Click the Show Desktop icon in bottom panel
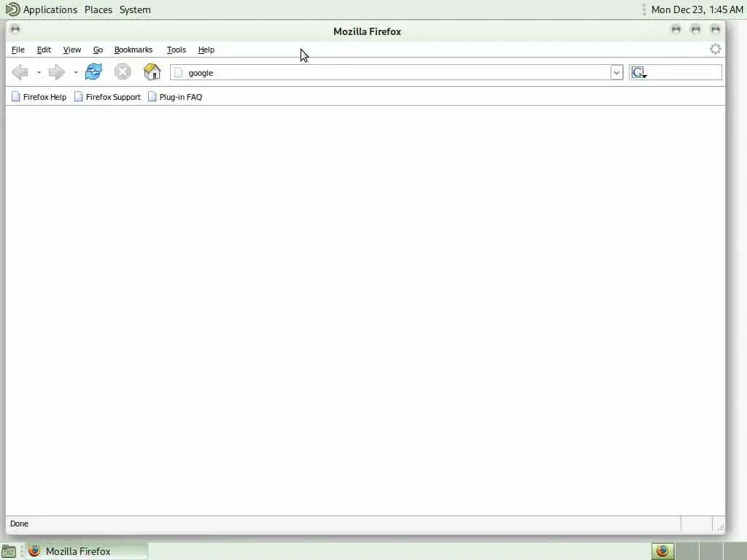 point(9,551)
